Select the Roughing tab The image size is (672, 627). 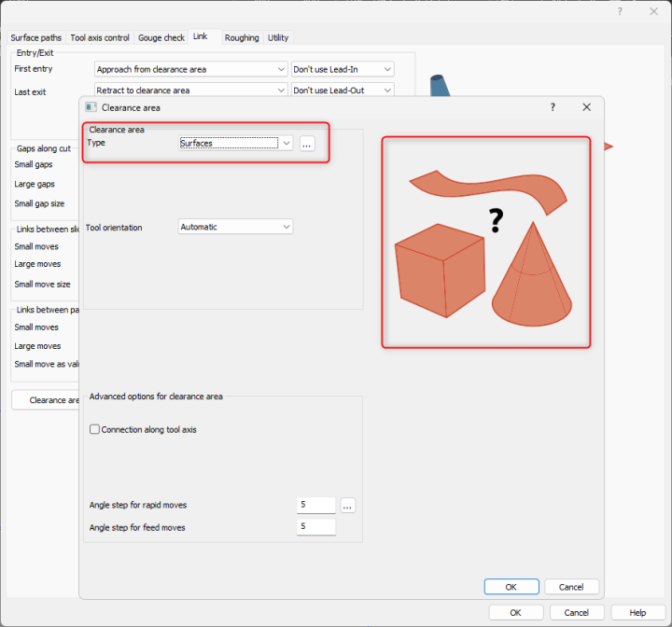tap(242, 37)
